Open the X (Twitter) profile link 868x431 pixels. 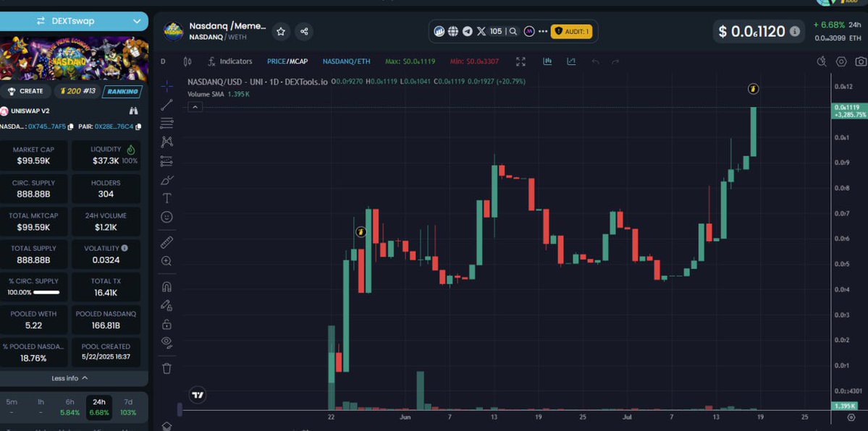coord(481,32)
